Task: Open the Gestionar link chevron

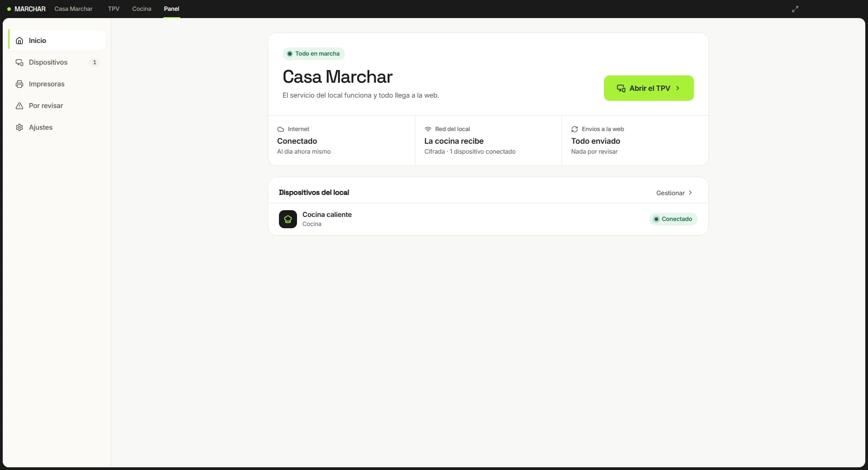Action: click(x=690, y=193)
